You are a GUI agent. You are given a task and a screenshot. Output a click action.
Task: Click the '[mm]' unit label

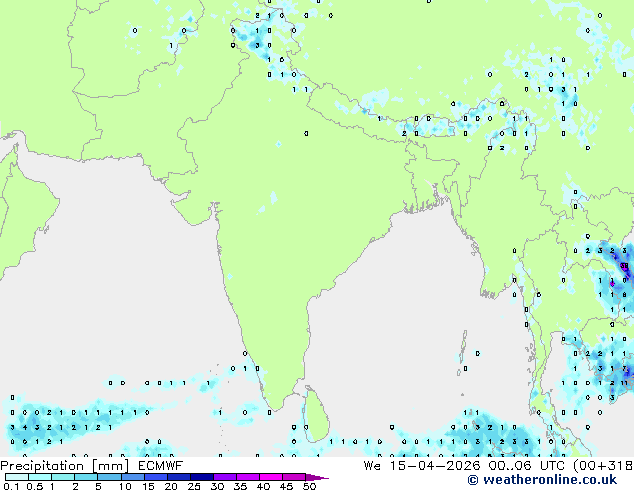click(110, 466)
